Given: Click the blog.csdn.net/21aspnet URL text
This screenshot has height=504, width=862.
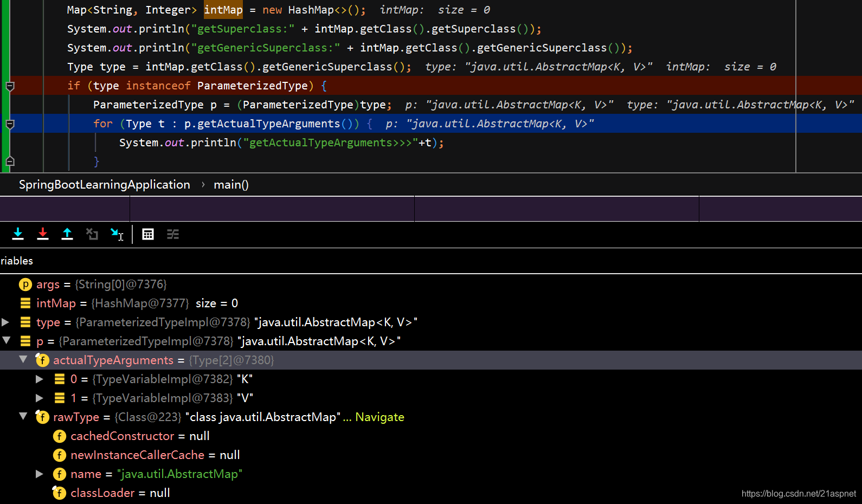Looking at the screenshot, I should [x=799, y=494].
